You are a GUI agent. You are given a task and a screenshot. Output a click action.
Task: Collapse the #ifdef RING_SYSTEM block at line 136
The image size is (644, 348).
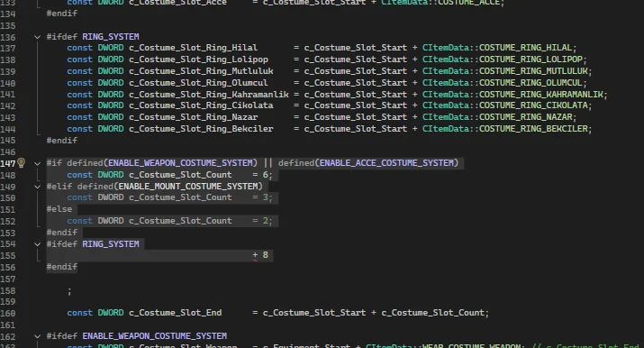37,37
